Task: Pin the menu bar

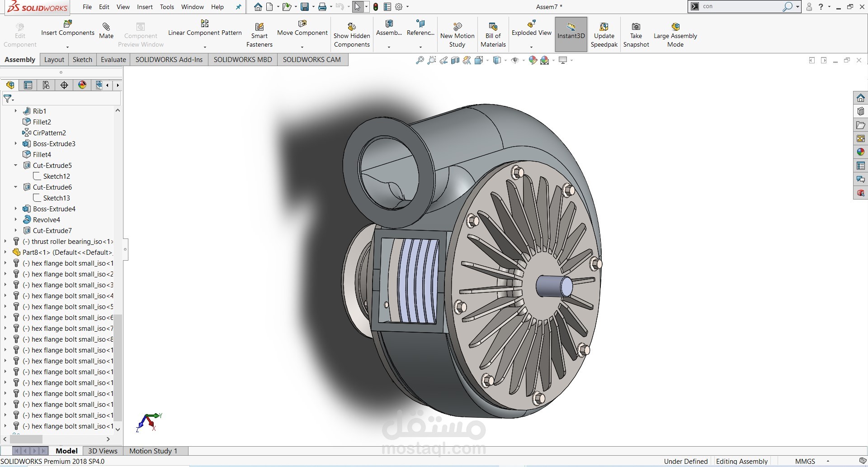Action: 238,7
